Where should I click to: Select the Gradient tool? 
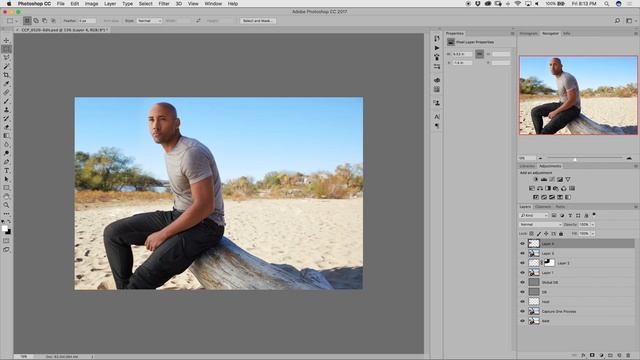(x=6, y=136)
